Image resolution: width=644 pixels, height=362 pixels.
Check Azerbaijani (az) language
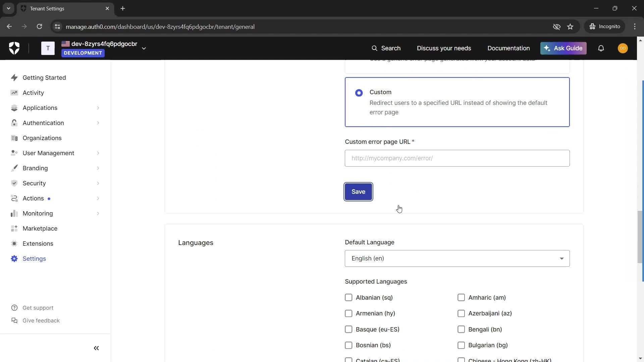click(x=461, y=313)
